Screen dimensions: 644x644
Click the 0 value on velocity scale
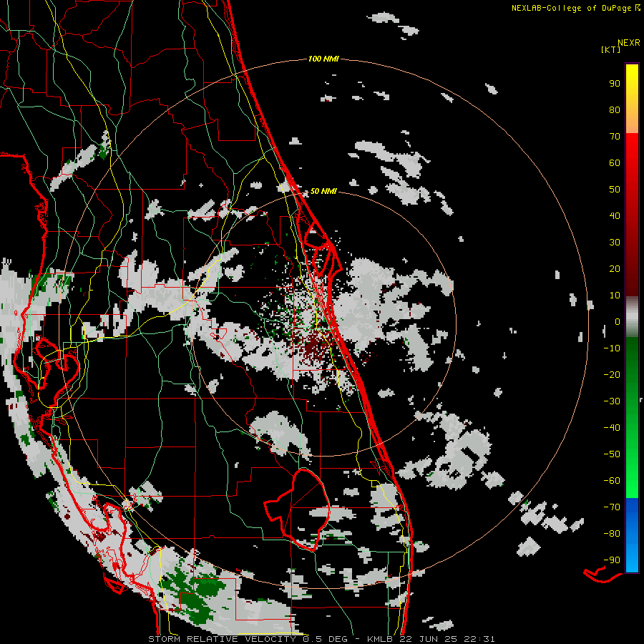(618, 322)
